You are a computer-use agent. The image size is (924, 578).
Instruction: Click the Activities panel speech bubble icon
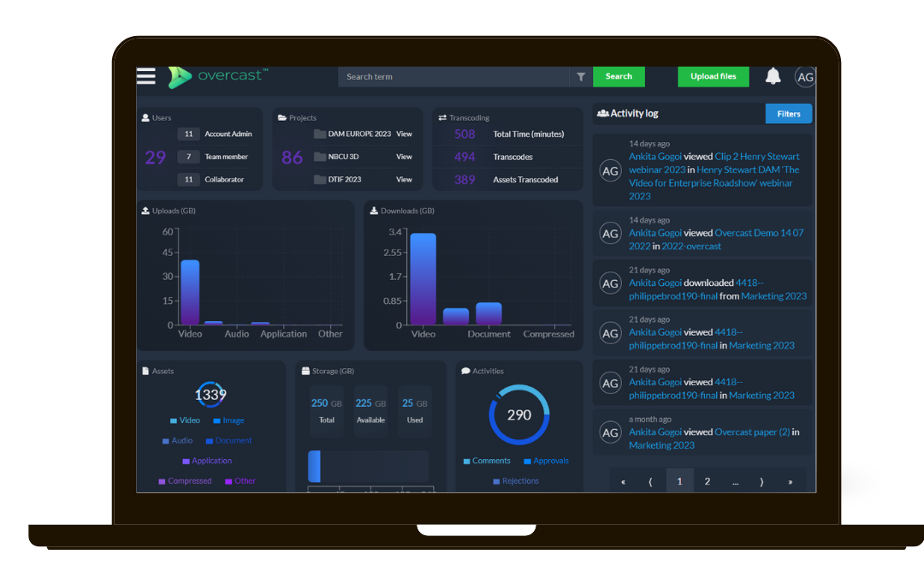465,371
